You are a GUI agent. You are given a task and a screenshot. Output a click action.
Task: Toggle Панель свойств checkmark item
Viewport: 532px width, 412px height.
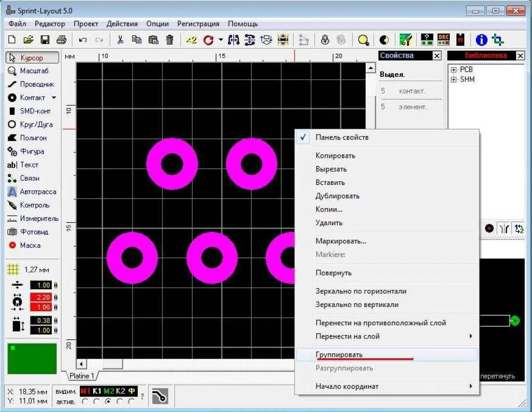pos(341,137)
